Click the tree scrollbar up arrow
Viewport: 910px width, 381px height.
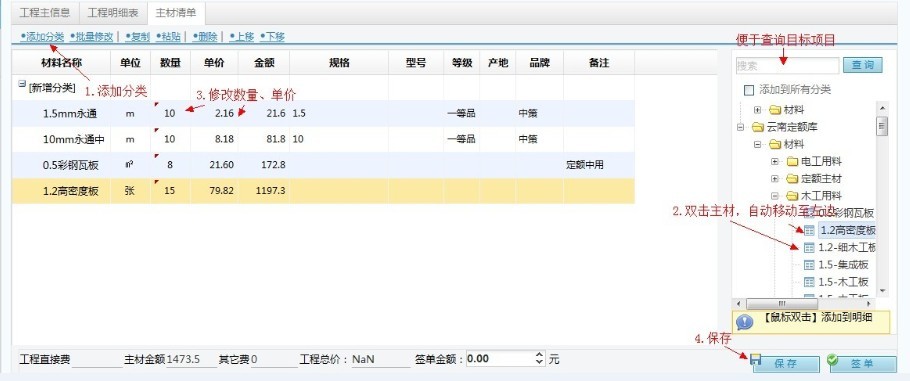[x=882, y=109]
